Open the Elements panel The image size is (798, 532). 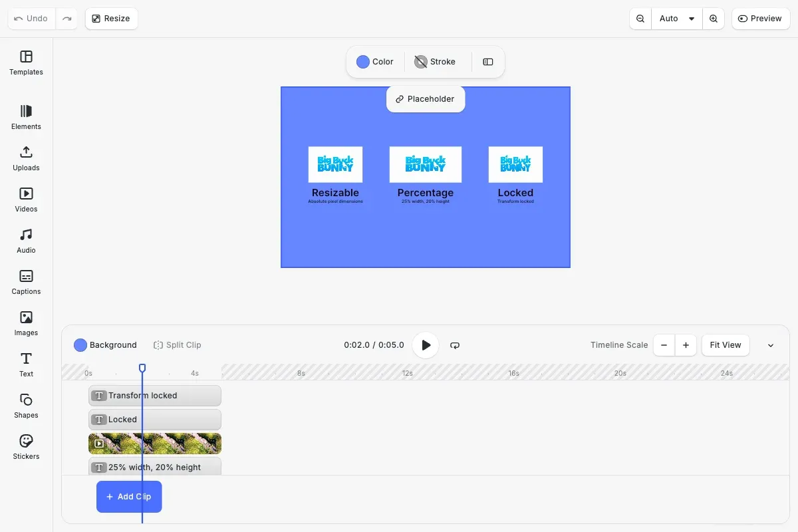click(x=25, y=116)
